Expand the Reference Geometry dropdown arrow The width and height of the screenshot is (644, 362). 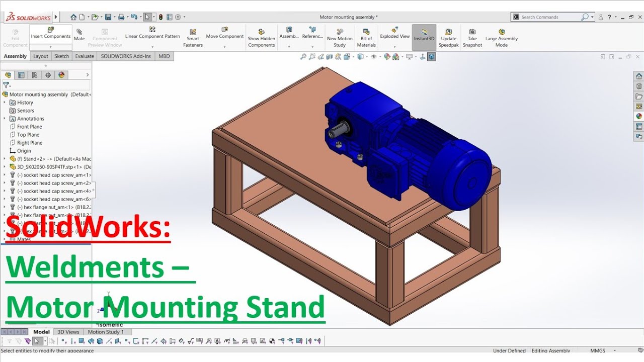(312, 47)
